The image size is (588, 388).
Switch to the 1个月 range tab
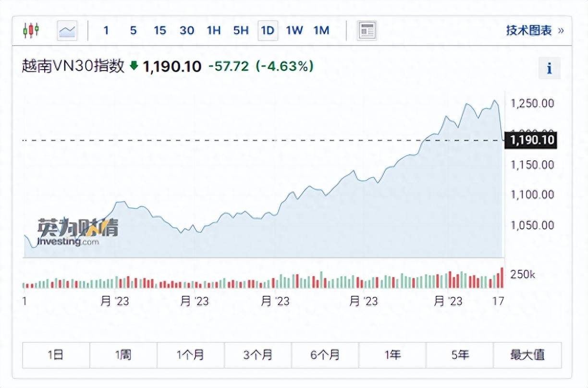point(190,355)
